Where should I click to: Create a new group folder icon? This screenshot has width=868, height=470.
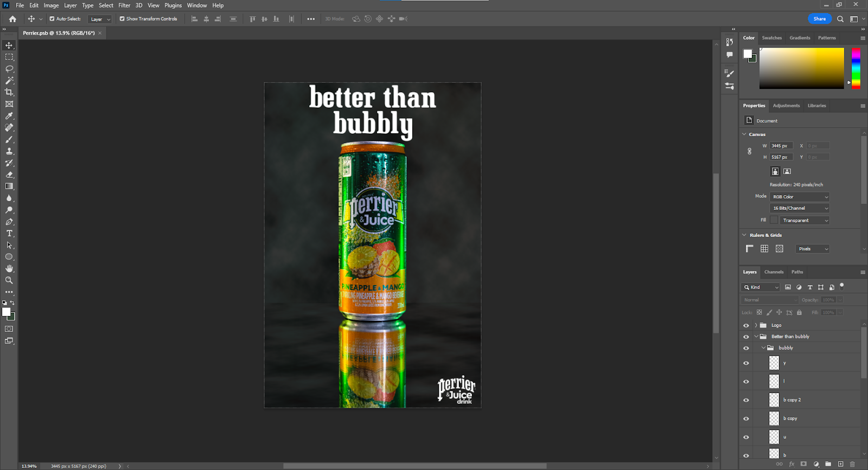pyautogui.click(x=828, y=464)
